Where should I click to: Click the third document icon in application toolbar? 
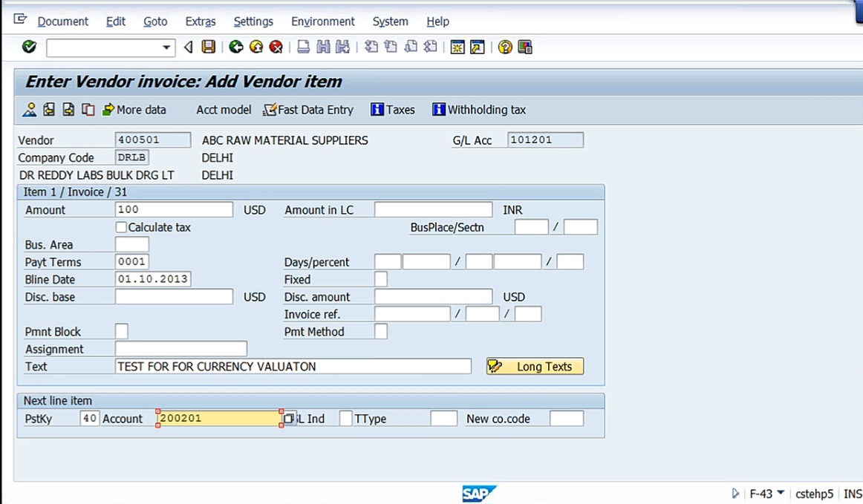pyautogui.click(x=68, y=110)
